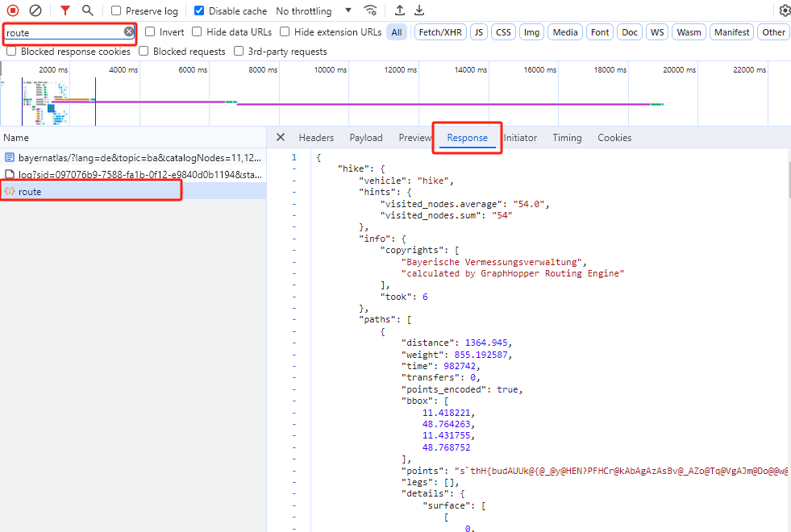This screenshot has width=791, height=532.
Task: Open the network search magnifier
Action: 88,10
